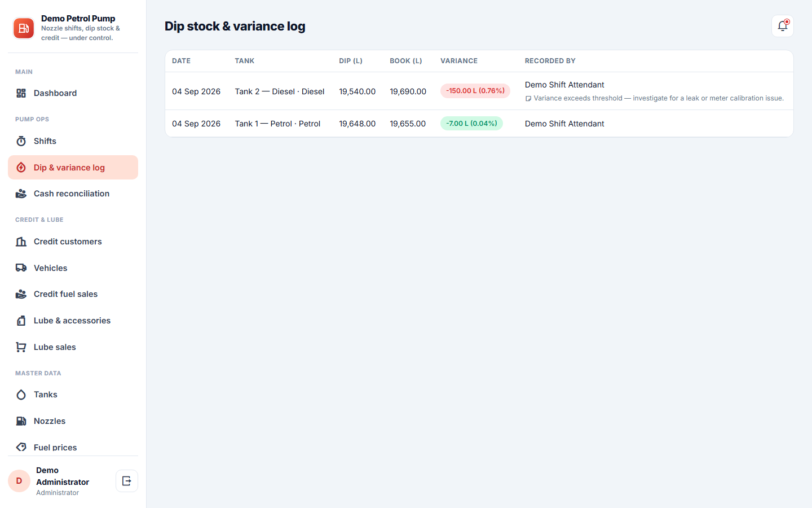
Task: Click the -150.00 L (0.76%) variance badge
Action: (x=475, y=91)
